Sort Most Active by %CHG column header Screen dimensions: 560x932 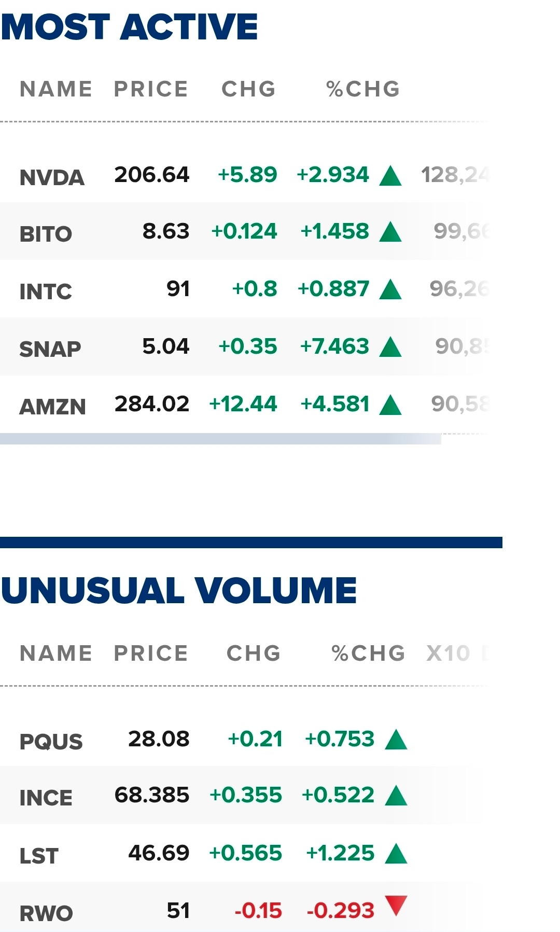tap(363, 89)
